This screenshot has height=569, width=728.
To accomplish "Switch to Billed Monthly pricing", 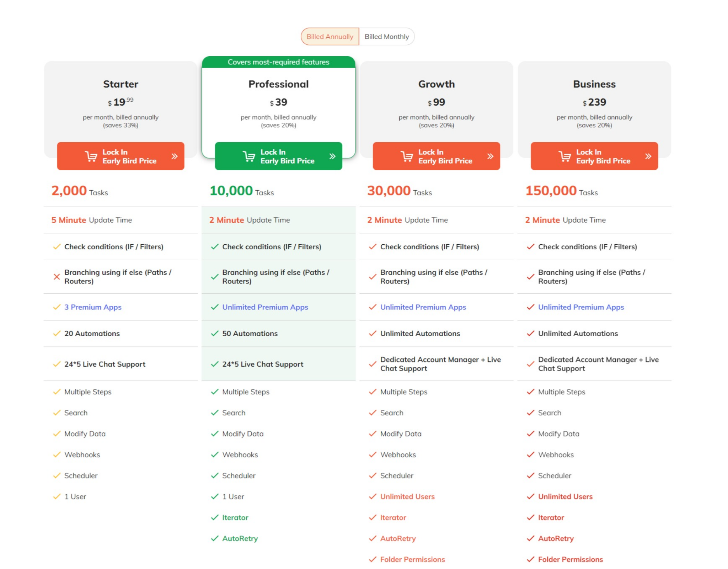I will (x=387, y=37).
